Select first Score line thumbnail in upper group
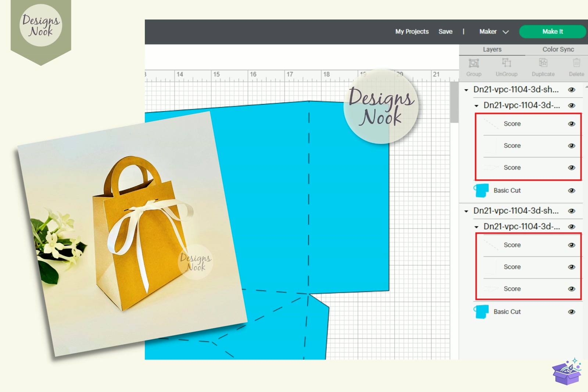The width and height of the screenshot is (588, 392). [491, 124]
